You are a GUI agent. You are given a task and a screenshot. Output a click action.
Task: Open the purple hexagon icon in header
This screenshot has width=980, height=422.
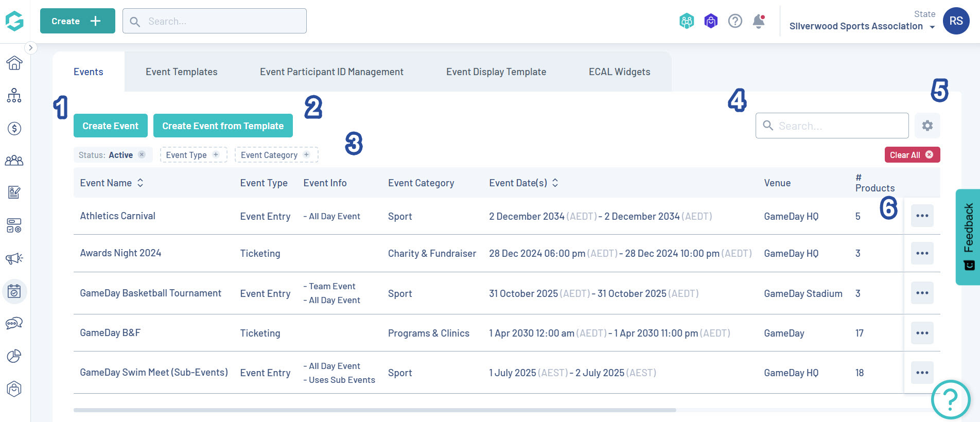coord(711,21)
